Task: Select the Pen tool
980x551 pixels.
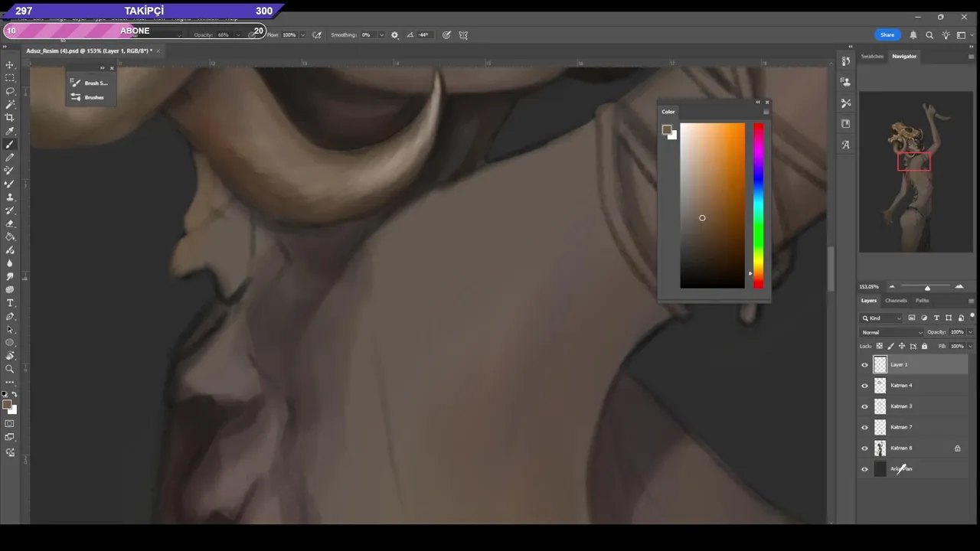Action: point(10,316)
